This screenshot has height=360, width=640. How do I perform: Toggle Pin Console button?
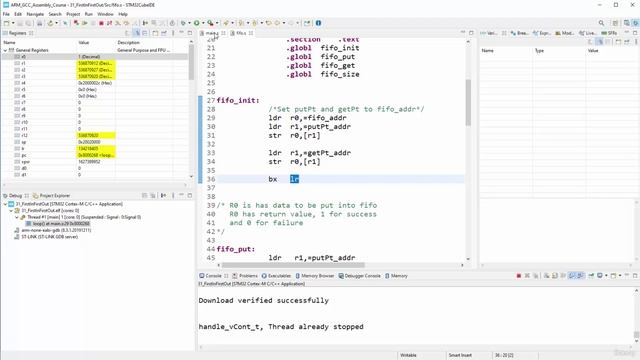pos(591,276)
